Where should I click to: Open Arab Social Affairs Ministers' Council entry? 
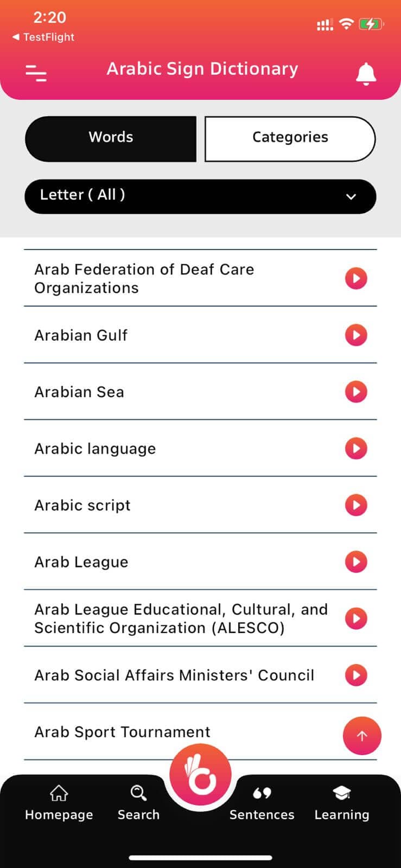coord(174,675)
